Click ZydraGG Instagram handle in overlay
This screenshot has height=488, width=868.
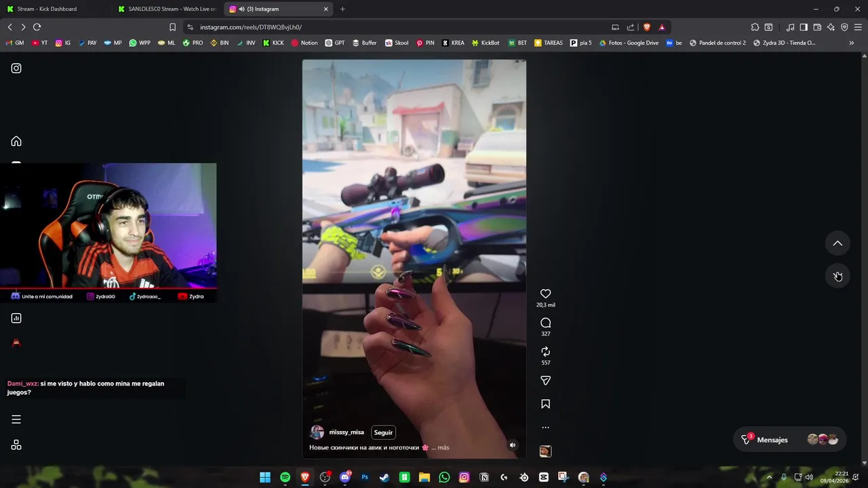pyautogui.click(x=101, y=296)
